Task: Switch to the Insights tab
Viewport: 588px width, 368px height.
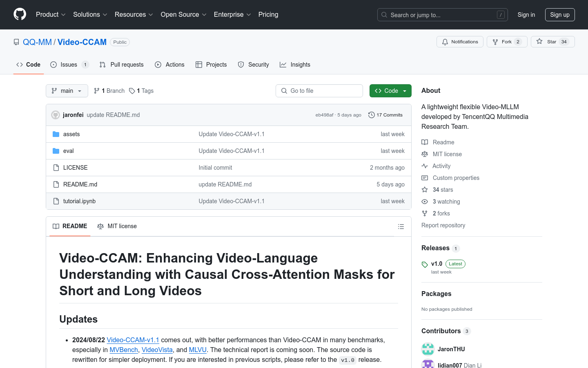Action: [295, 65]
